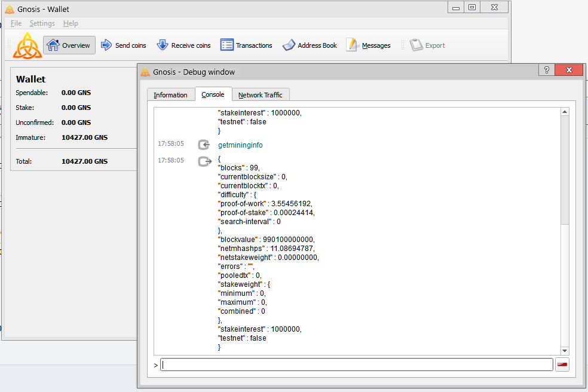Focus the console command input field

[x=357, y=365]
